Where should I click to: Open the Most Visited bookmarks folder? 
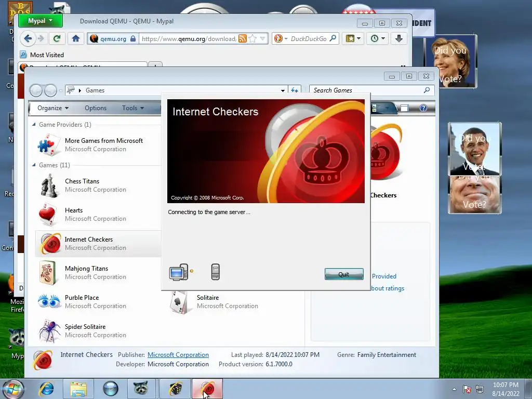(x=42, y=55)
